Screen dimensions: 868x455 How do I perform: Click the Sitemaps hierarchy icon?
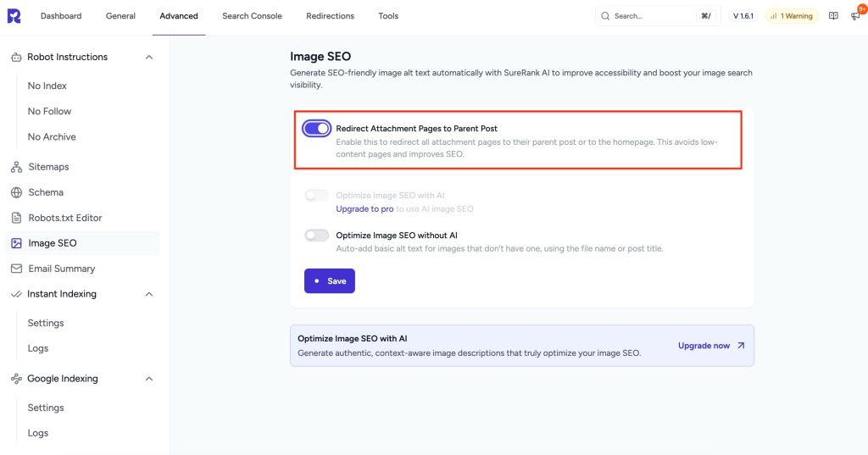click(x=17, y=167)
